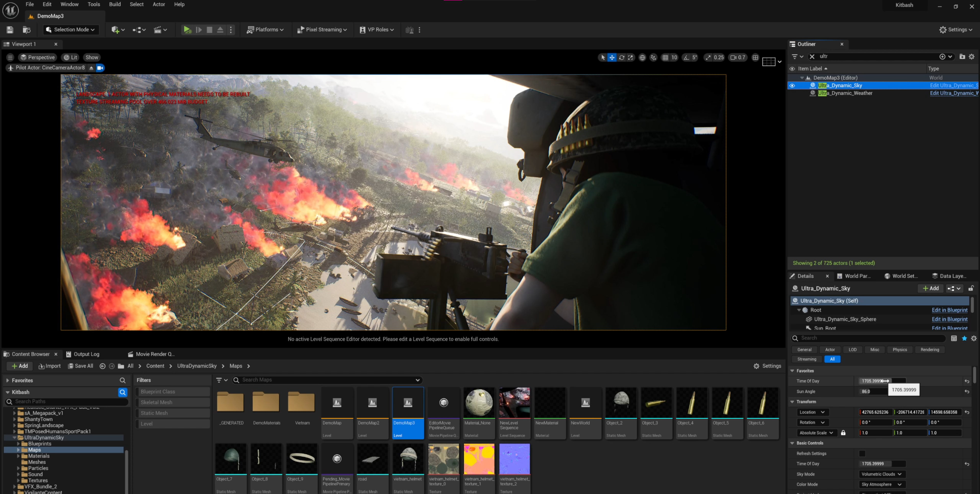Open the camera speed 0.7 setting
Screen dimensions: 980x494
(x=738, y=57)
